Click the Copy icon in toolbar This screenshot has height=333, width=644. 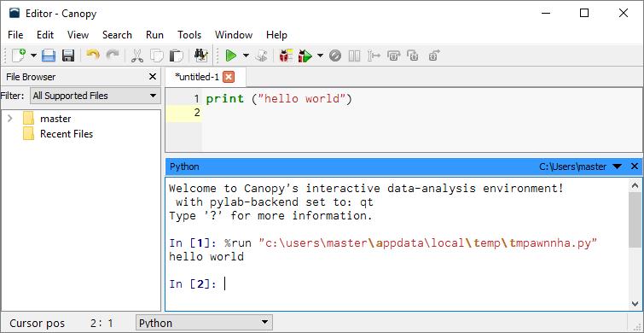[156, 55]
